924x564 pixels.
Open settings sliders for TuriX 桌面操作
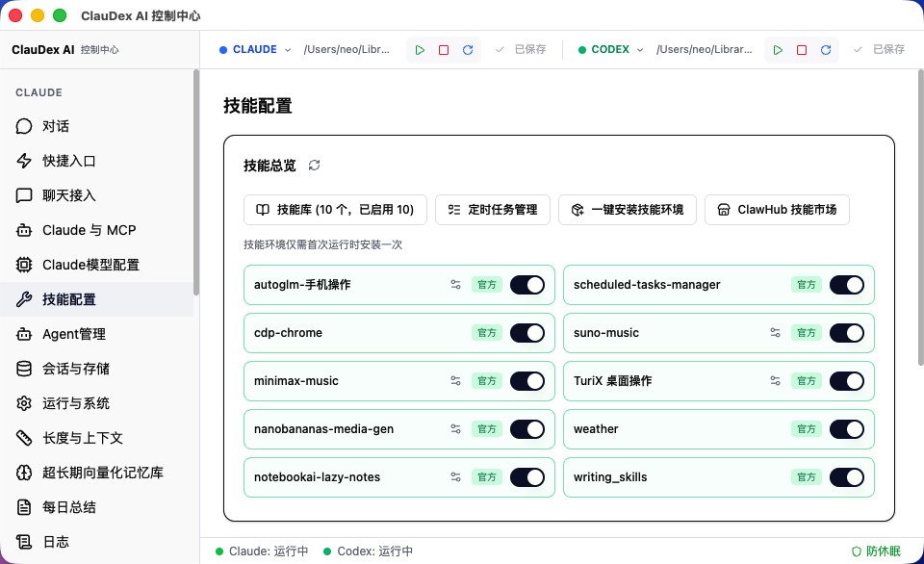pos(775,381)
